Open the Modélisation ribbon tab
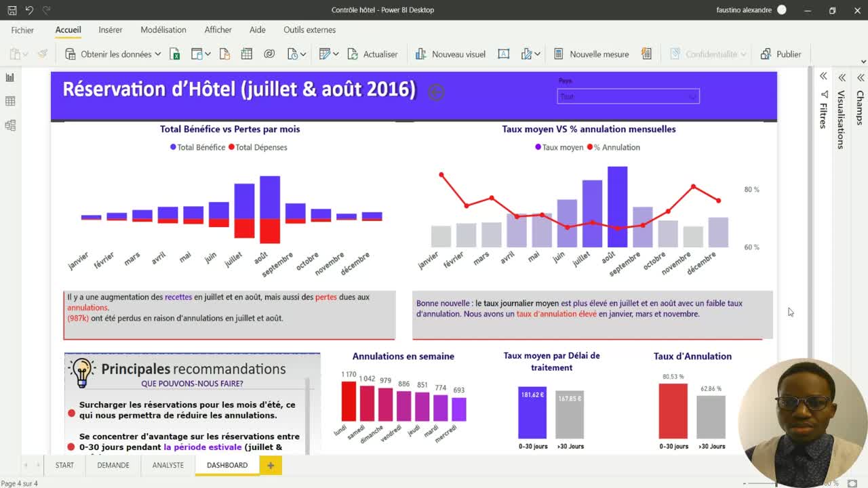868x488 pixels. click(x=163, y=30)
